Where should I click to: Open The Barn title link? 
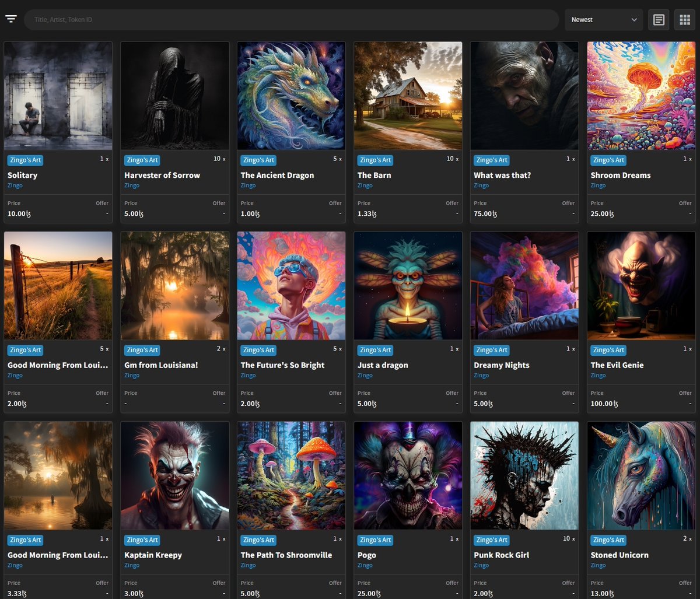[x=374, y=175]
